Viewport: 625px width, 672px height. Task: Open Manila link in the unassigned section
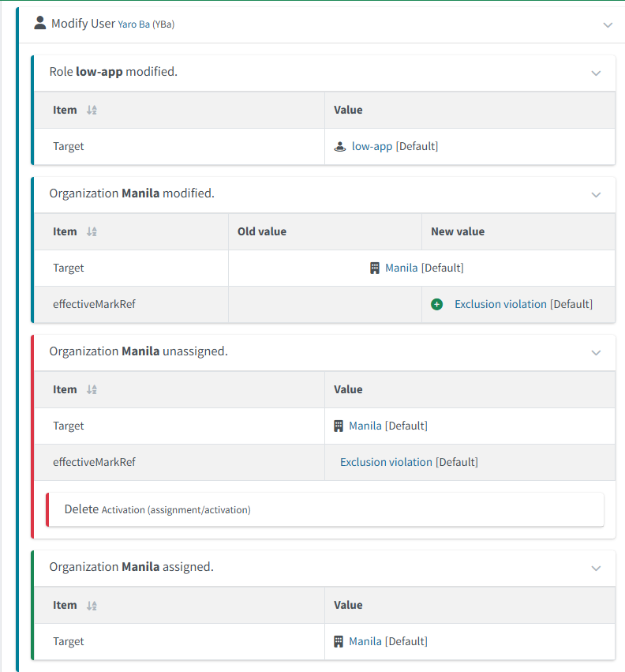pyautogui.click(x=365, y=426)
